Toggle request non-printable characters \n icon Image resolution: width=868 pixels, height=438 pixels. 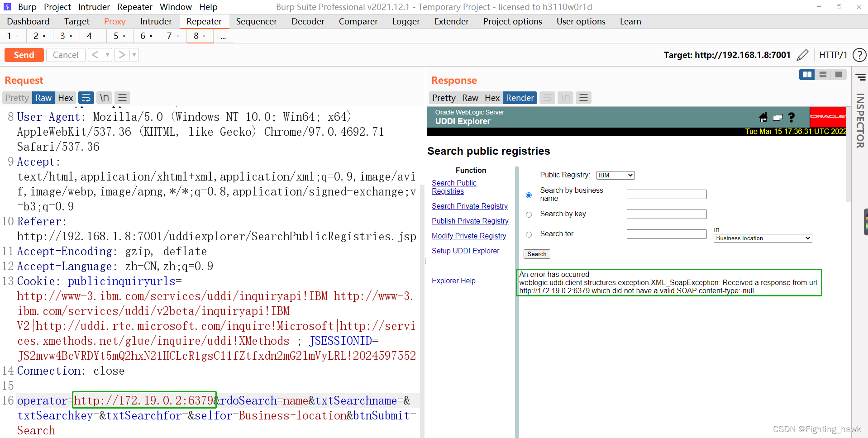(x=105, y=98)
